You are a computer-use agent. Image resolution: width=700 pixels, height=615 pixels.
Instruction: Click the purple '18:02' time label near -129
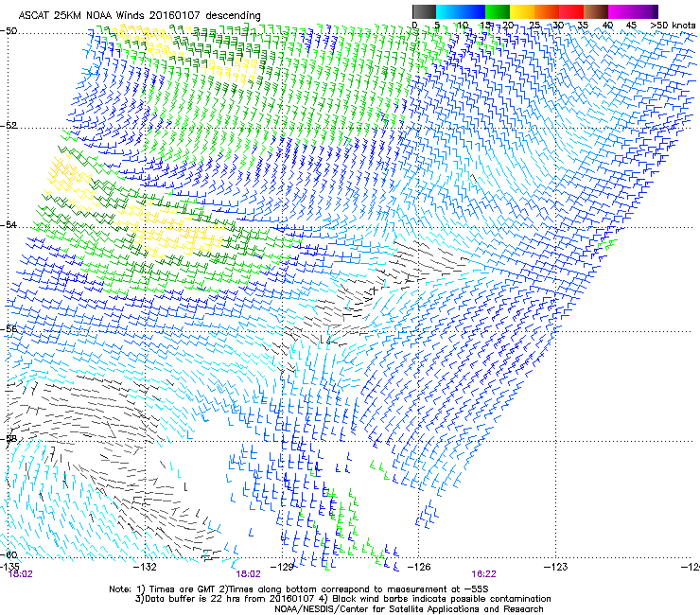click(x=248, y=574)
